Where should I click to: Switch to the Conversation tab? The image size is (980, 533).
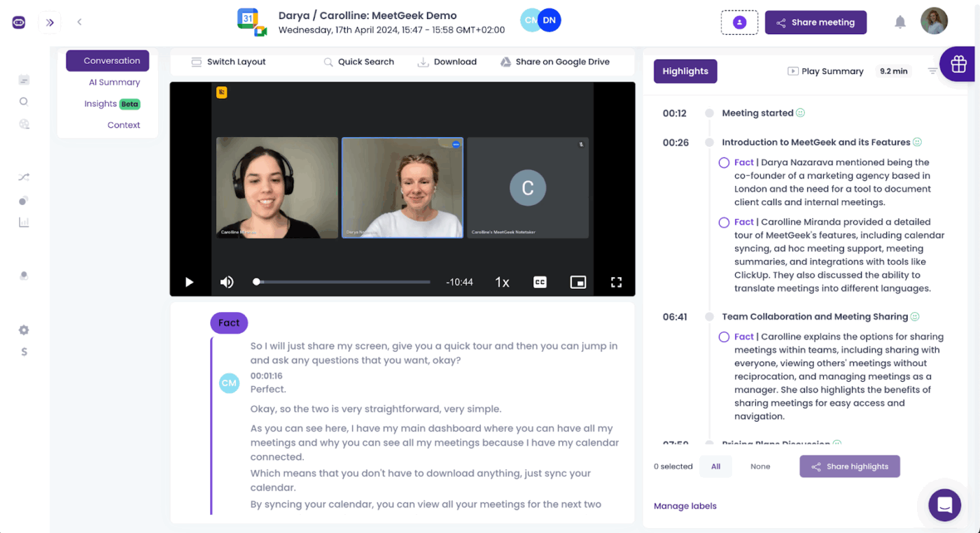click(108, 61)
